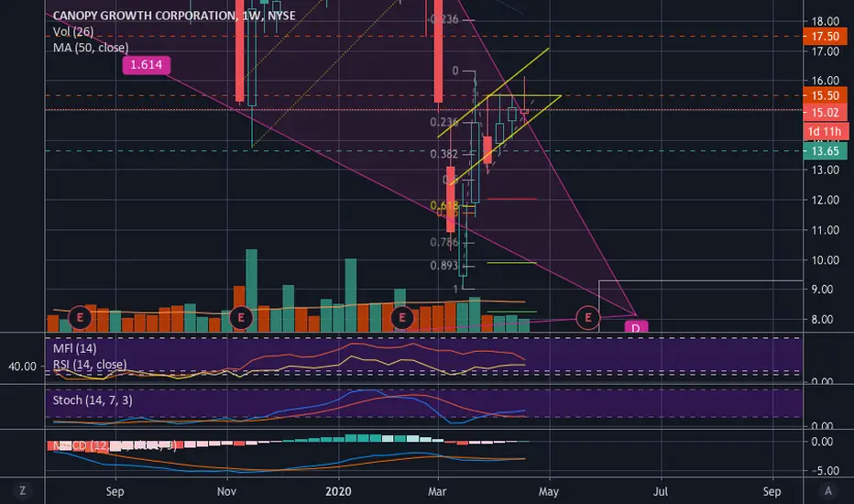Click the 2020 label on time axis
Viewport: 854px width, 504px height.
pos(338,491)
